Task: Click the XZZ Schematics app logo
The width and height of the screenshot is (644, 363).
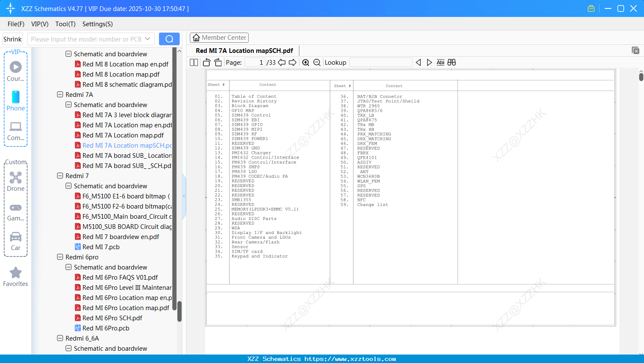Action: click(x=11, y=8)
